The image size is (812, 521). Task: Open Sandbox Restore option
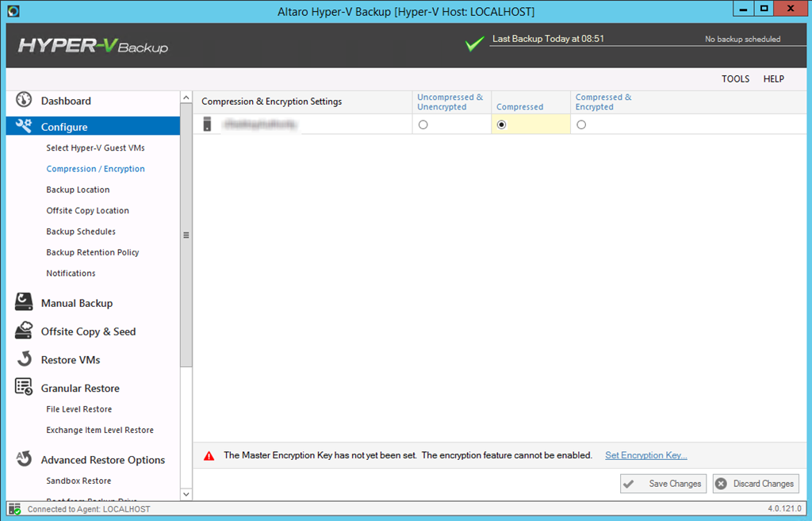click(79, 481)
